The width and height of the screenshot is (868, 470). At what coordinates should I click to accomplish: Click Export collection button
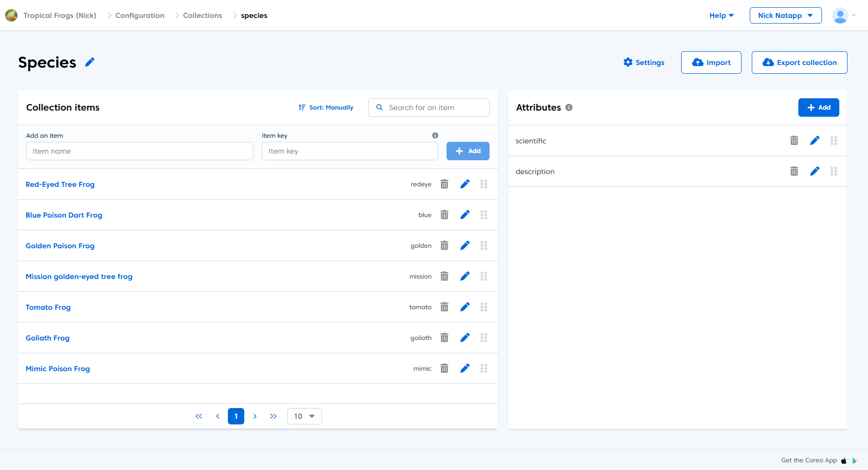click(799, 62)
